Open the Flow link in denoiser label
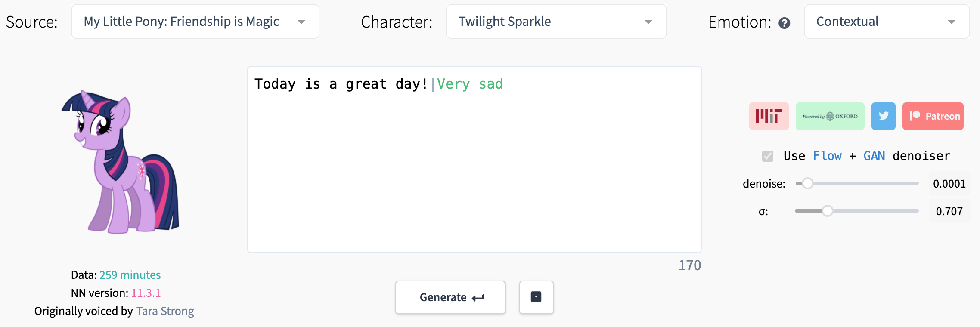The height and width of the screenshot is (327, 980). pos(827,156)
